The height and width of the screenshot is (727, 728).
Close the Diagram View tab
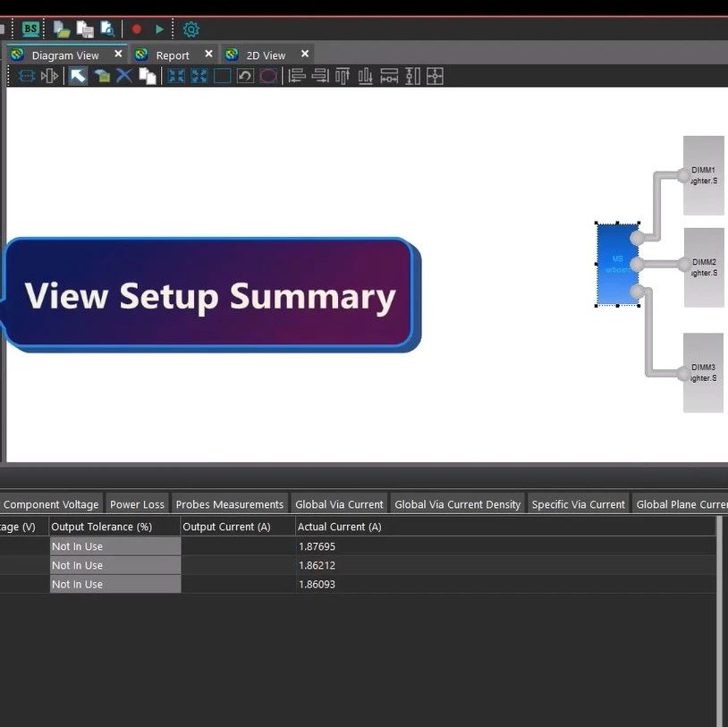coord(118,55)
